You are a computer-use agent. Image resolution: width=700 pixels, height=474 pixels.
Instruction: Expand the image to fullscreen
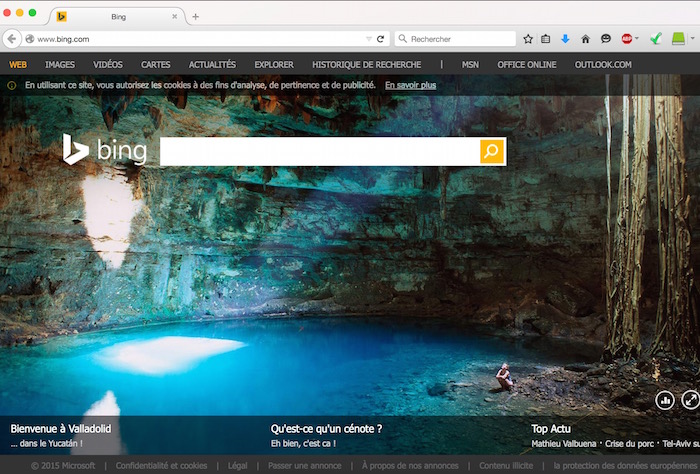click(690, 400)
